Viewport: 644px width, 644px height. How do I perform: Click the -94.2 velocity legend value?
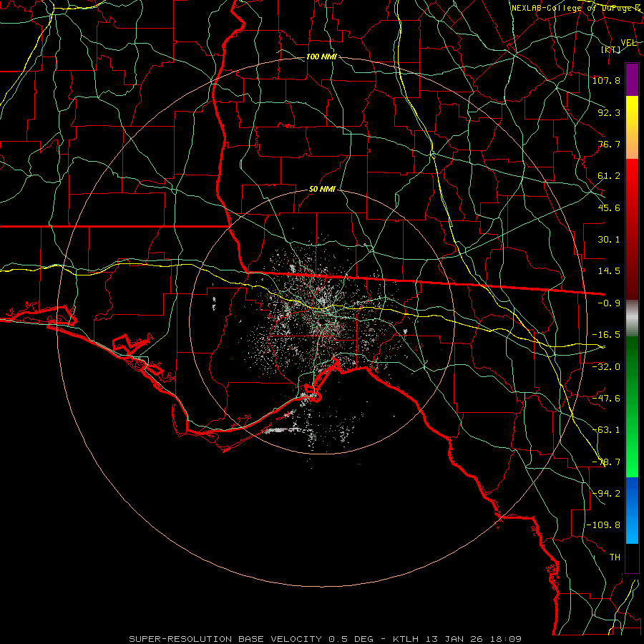606,494
